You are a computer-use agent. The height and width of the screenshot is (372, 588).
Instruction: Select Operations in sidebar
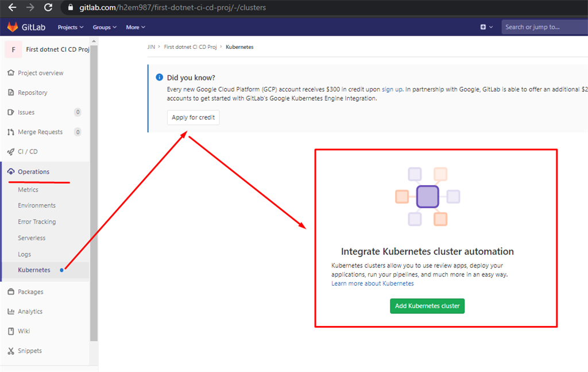point(34,171)
